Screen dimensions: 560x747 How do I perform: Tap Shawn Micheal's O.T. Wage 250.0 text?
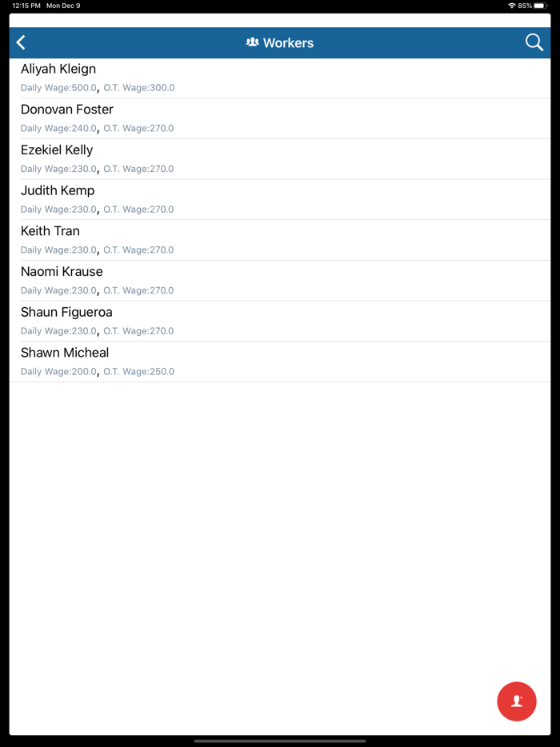click(138, 372)
